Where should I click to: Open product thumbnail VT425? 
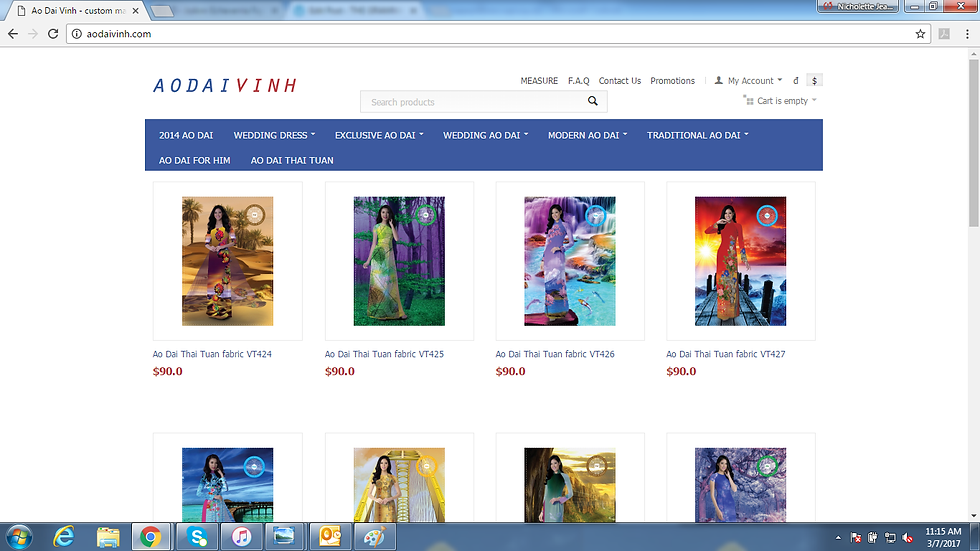tap(399, 261)
